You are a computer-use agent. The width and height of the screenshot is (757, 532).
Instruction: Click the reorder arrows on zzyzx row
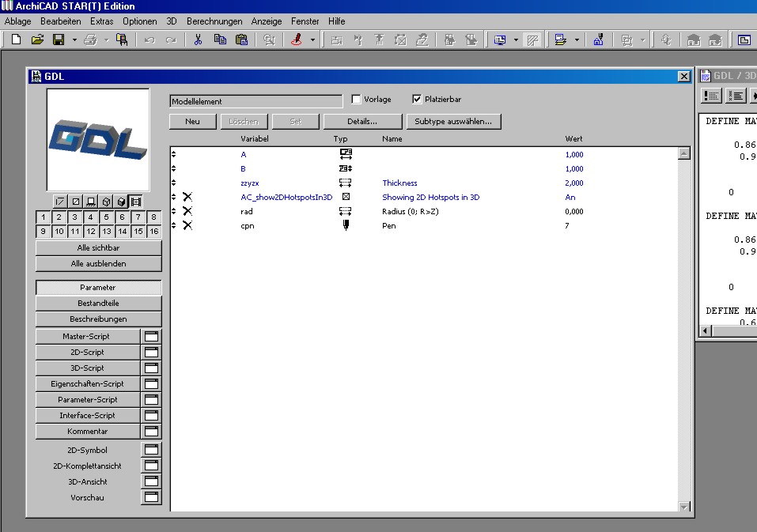click(174, 183)
